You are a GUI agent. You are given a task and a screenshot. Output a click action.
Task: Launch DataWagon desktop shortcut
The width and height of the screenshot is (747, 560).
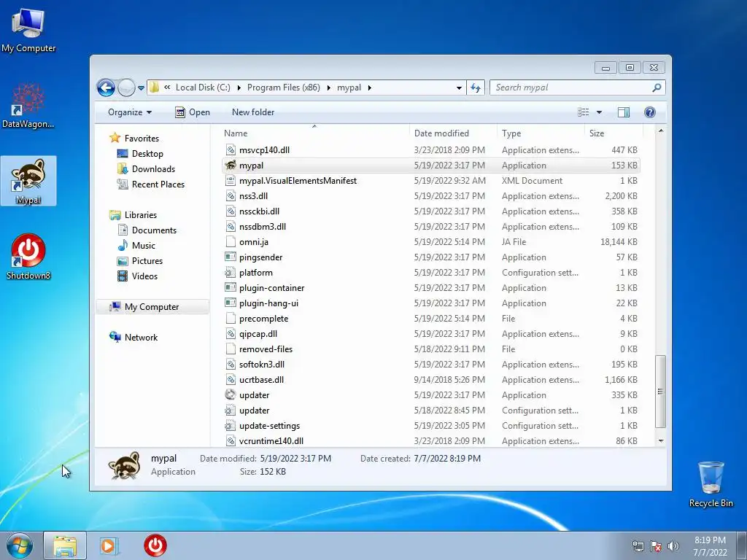[x=28, y=105]
